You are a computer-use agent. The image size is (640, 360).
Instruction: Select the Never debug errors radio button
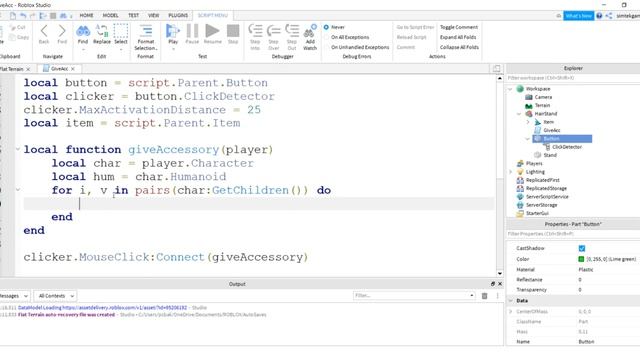point(326,27)
